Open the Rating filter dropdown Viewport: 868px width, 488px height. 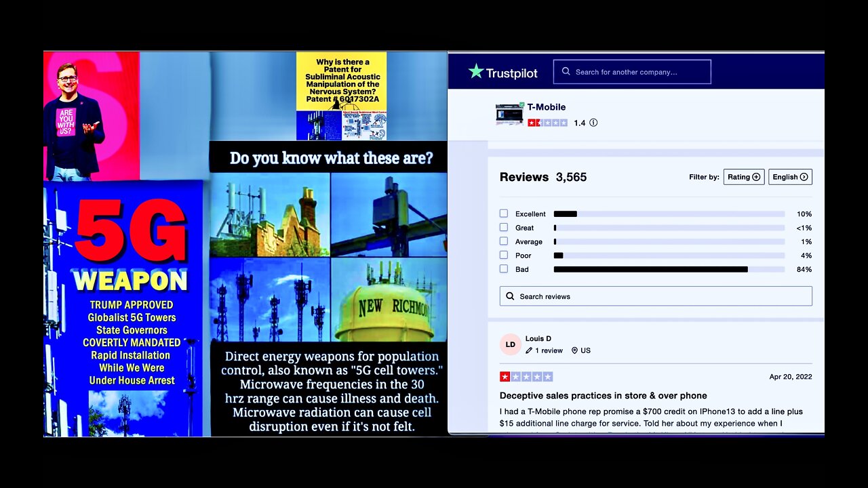744,177
